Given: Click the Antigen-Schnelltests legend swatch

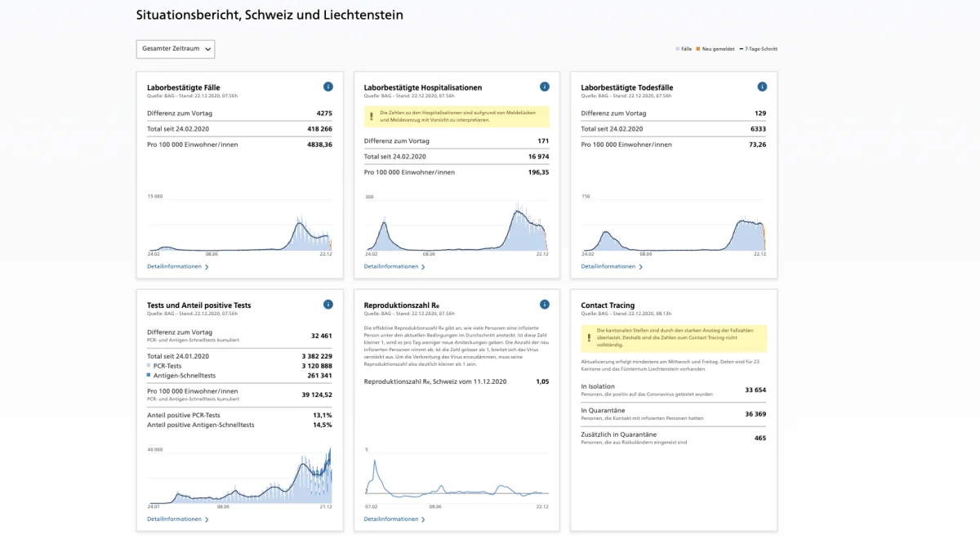Looking at the screenshot, I should click(149, 376).
